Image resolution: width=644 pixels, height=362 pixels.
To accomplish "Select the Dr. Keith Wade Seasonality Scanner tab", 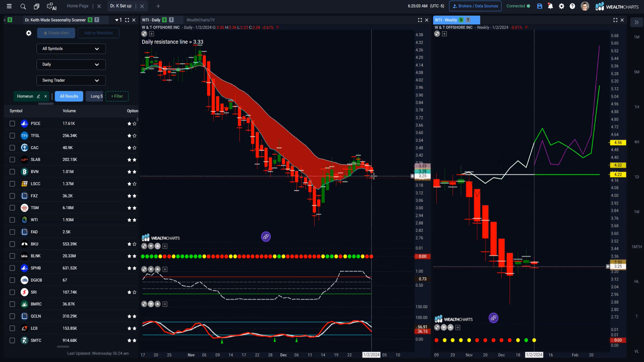I will 55,20.
